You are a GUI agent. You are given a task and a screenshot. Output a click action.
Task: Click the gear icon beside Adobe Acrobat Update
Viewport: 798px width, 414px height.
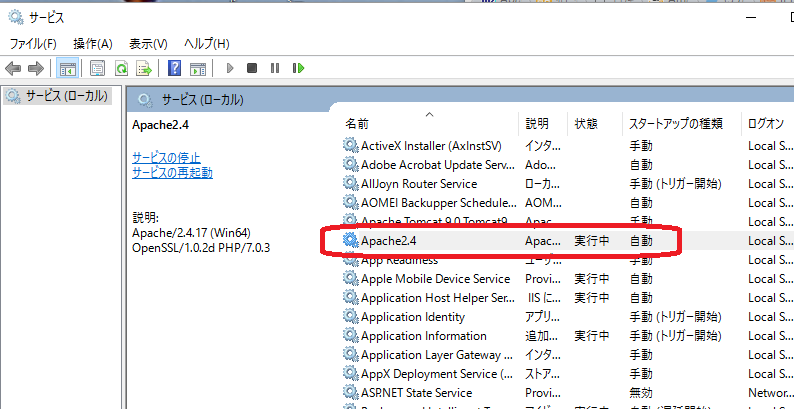click(x=350, y=164)
